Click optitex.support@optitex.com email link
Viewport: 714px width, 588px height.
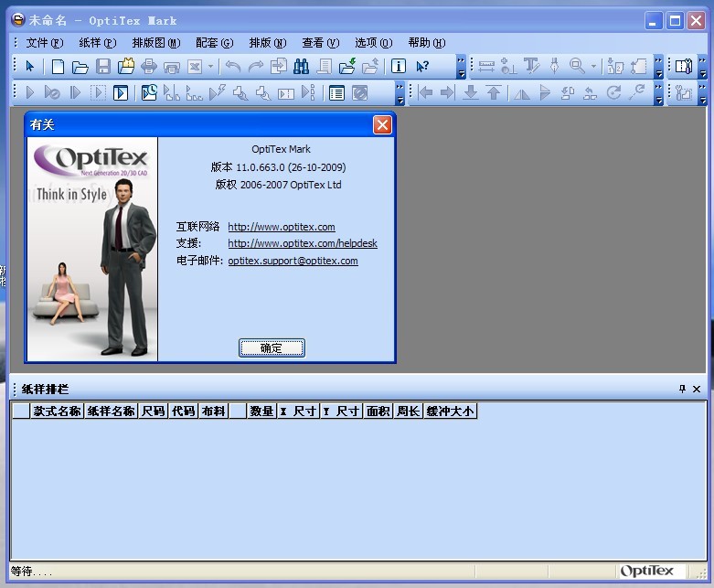pyautogui.click(x=293, y=261)
